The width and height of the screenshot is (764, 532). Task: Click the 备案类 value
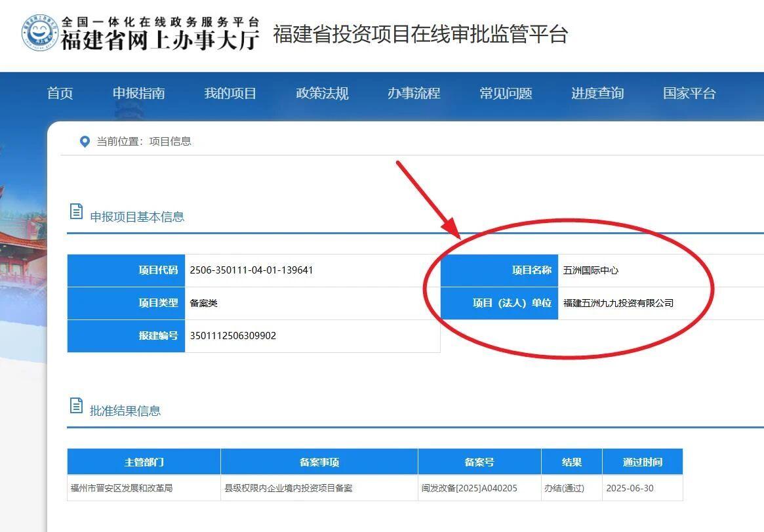204,303
